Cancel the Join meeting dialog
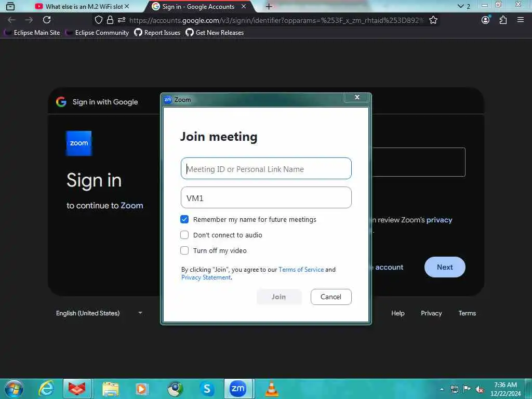This screenshot has width=532, height=399. pos(331,297)
